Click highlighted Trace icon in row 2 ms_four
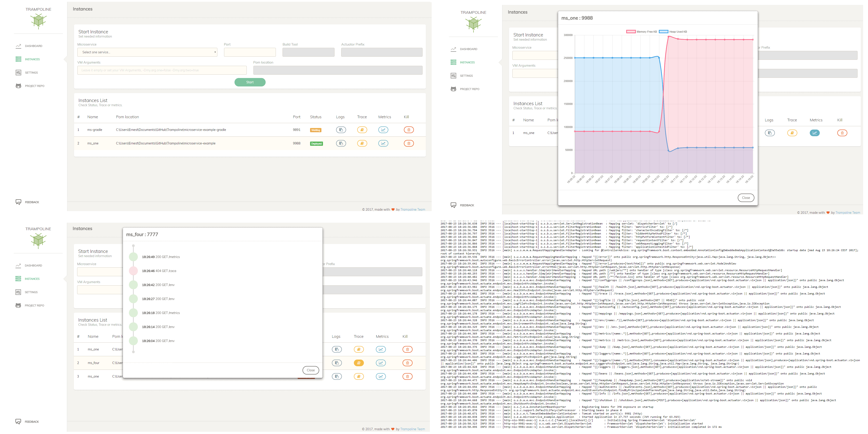This screenshot has width=868, height=434. pyautogui.click(x=359, y=363)
